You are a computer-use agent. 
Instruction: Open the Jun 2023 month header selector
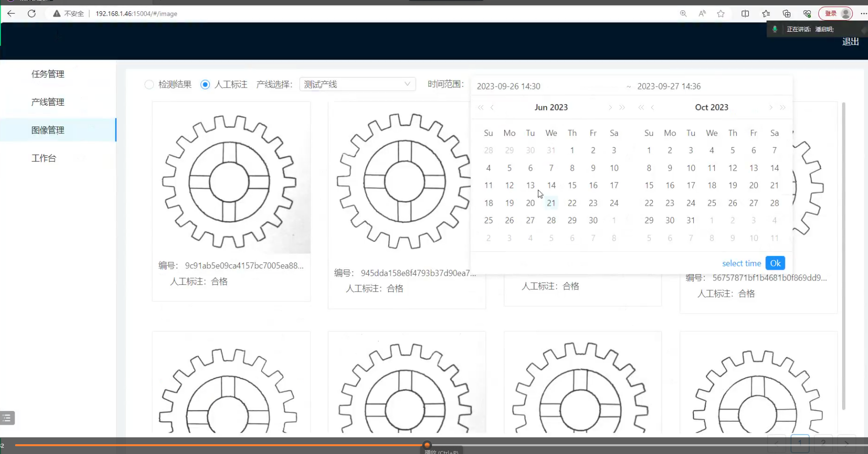pyautogui.click(x=551, y=108)
